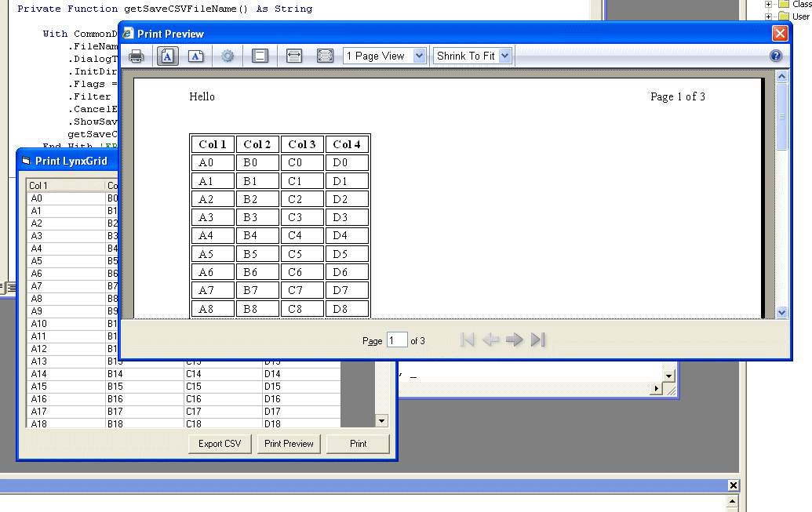812x512 pixels.
Task: Jump to the last page arrow
Action: (538, 340)
